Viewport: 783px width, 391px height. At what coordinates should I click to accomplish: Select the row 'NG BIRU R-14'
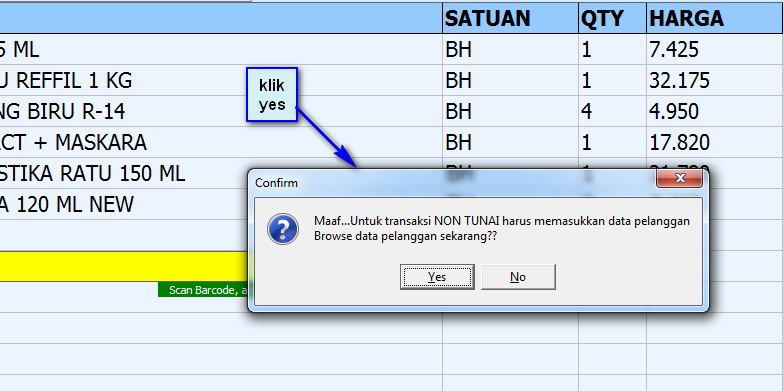[x=221, y=111]
